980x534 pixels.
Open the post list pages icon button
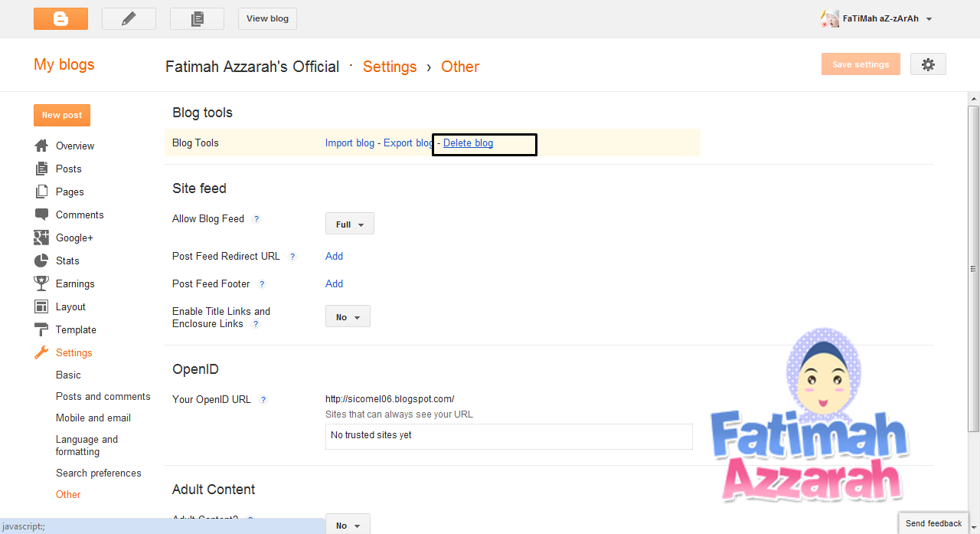[x=197, y=18]
